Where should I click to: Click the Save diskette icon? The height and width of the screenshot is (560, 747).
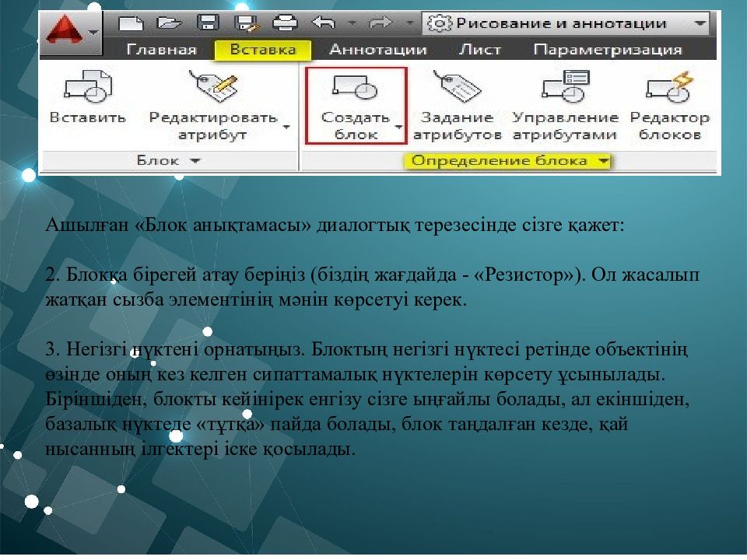[x=209, y=23]
